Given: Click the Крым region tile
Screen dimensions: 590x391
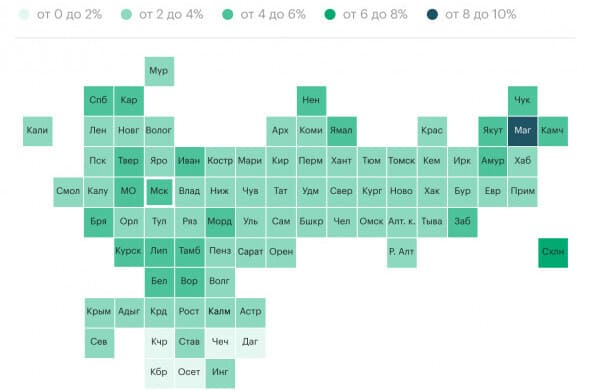Looking at the screenshot, I should click(x=99, y=312).
